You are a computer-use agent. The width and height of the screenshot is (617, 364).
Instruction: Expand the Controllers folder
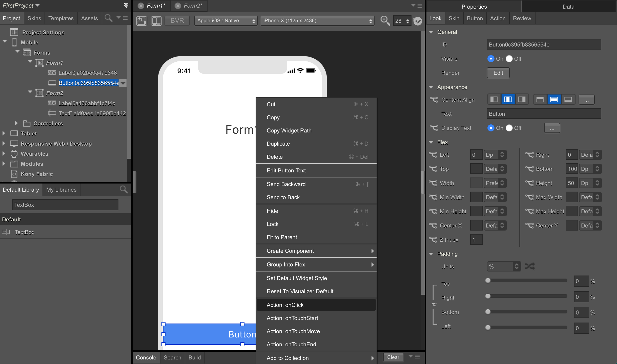point(16,123)
